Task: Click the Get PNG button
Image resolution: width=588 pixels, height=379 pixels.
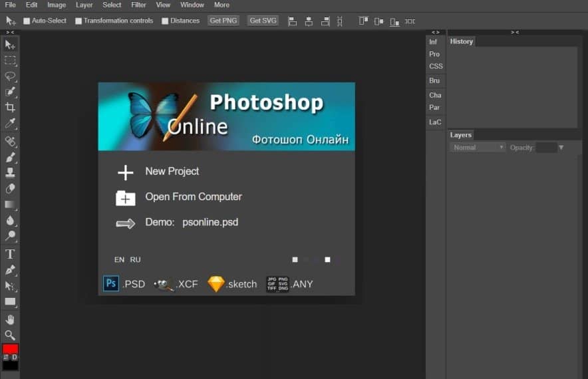Action: pyautogui.click(x=223, y=21)
